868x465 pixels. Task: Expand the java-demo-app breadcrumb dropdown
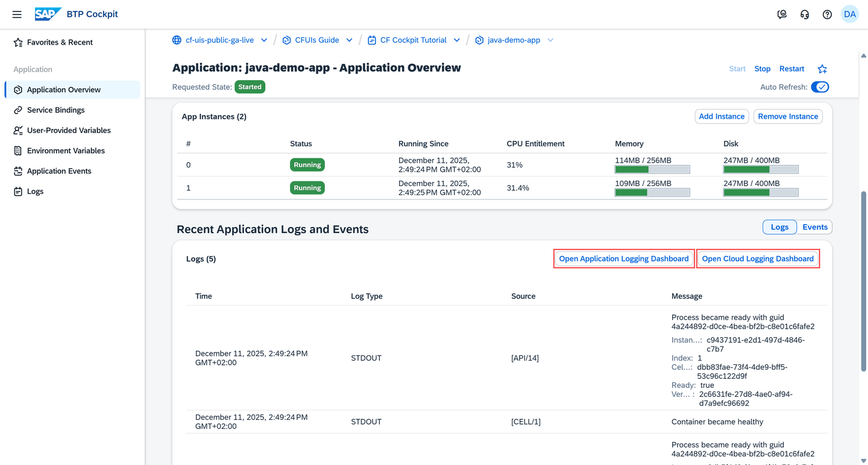[x=550, y=40]
